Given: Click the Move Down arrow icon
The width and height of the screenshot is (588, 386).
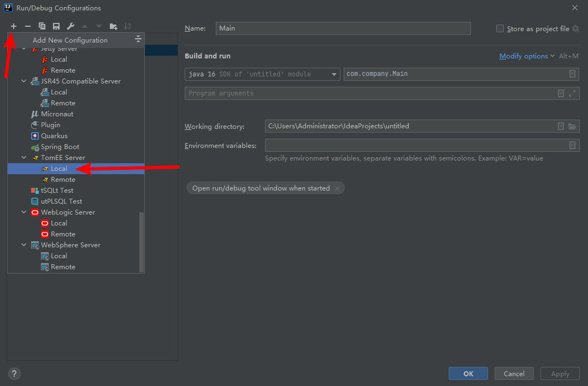Looking at the screenshot, I should tap(99, 26).
